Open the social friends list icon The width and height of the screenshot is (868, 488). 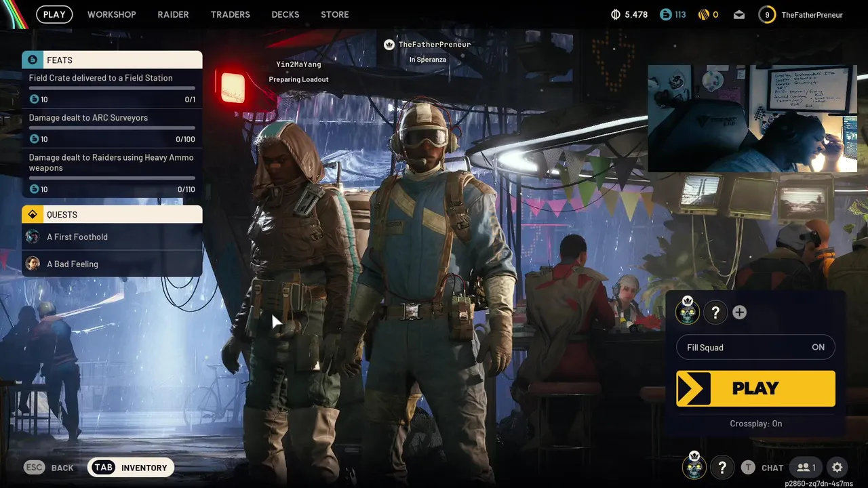[806, 468]
